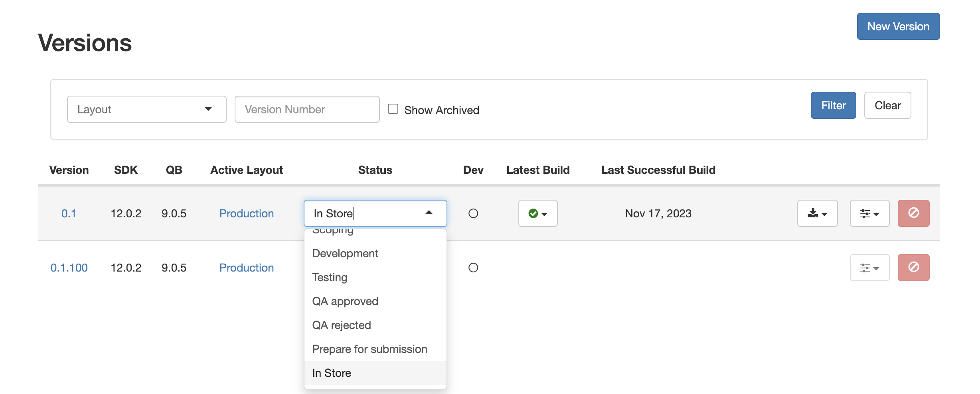Choose QA rejected status option
Image resolution: width=980 pixels, height=394 pixels.
[375, 325]
